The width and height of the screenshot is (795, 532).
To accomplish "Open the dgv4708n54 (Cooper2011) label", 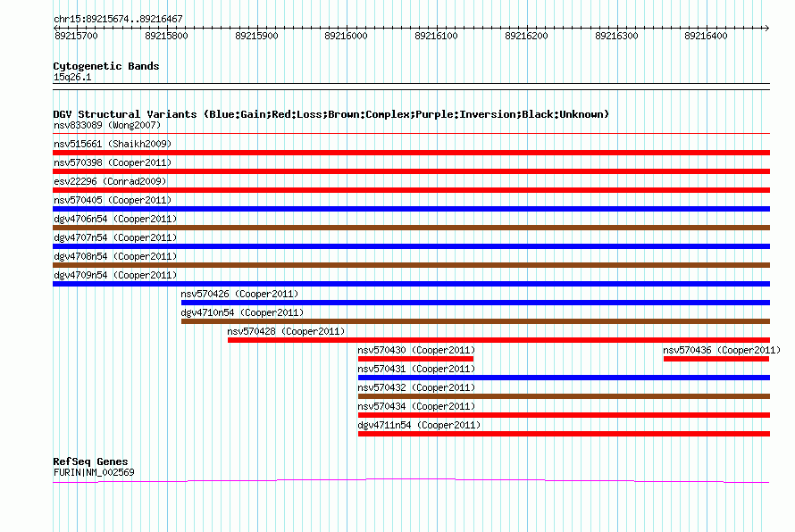I will tap(115, 256).
